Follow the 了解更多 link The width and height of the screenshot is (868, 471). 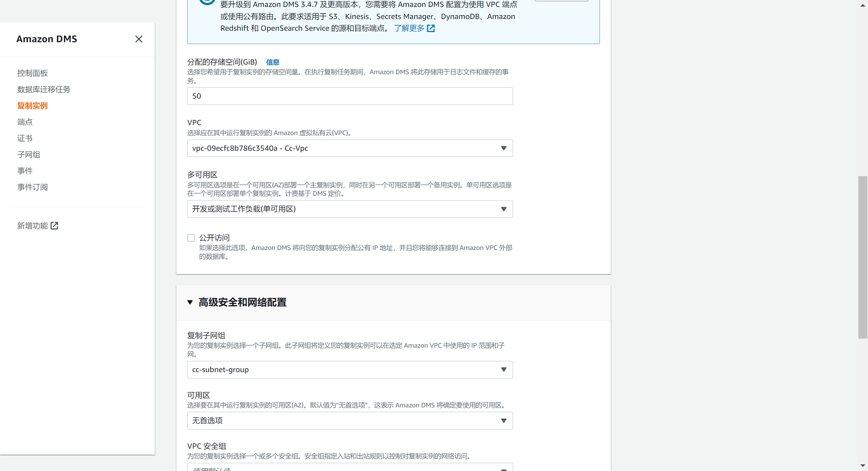click(x=409, y=28)
